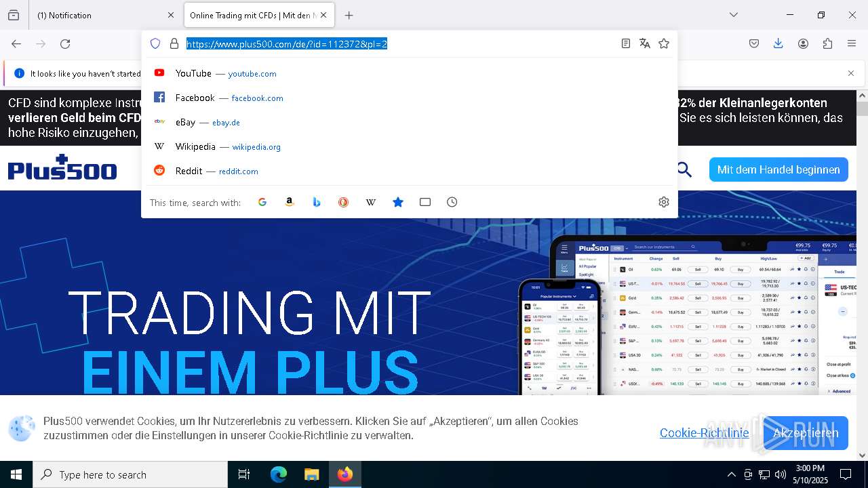Click the Plus500 logo

pyautogui.click(x=62, y=167)
